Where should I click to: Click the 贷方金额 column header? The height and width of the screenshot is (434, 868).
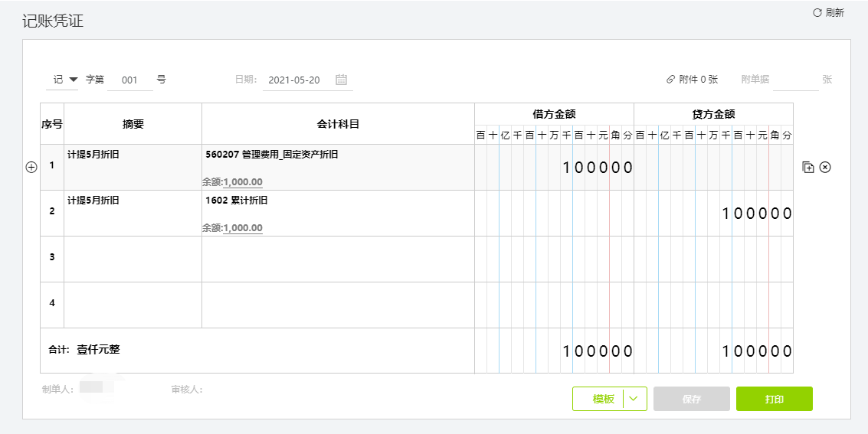(713, 115)
